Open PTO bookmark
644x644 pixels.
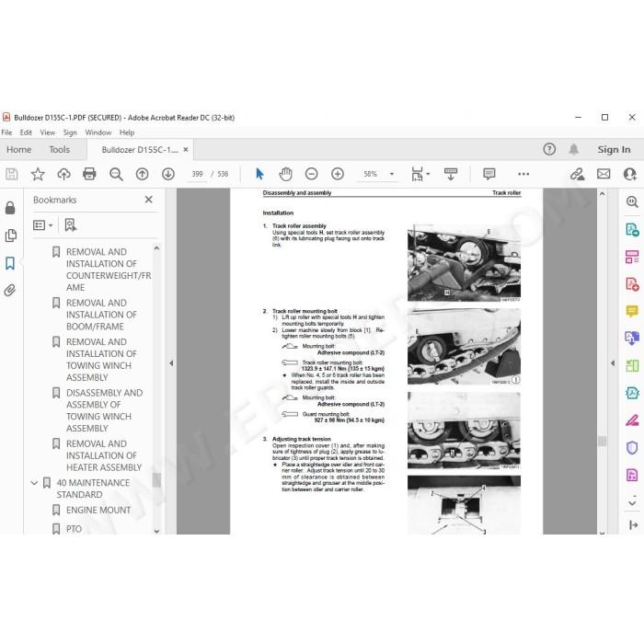[x=74, y=529]
